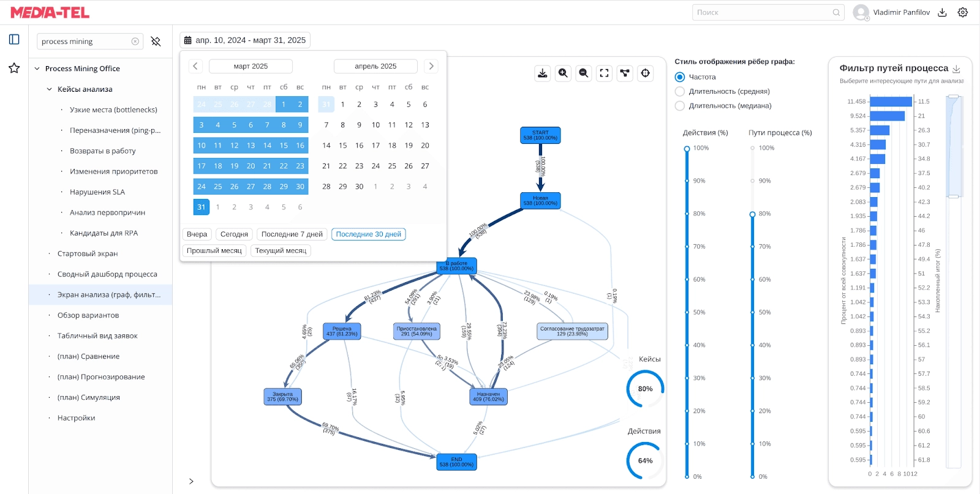Screen dimensions: 980x494
Task: Zoom in on the process graph
Action: point(563,73)
